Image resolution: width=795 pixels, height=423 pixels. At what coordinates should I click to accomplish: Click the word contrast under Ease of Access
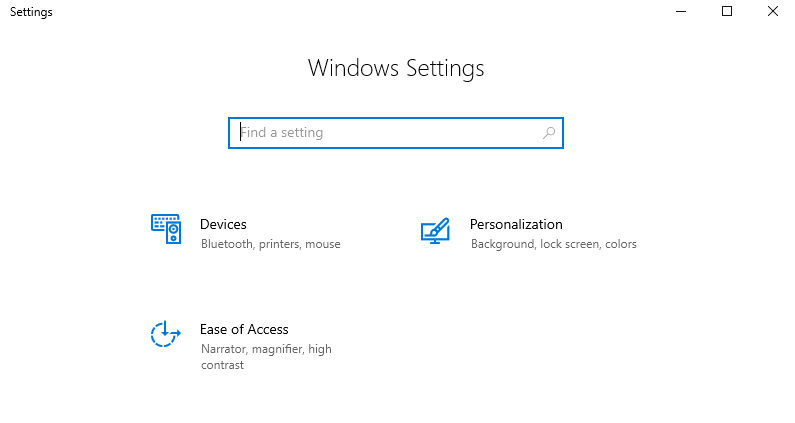coord(222,365)
